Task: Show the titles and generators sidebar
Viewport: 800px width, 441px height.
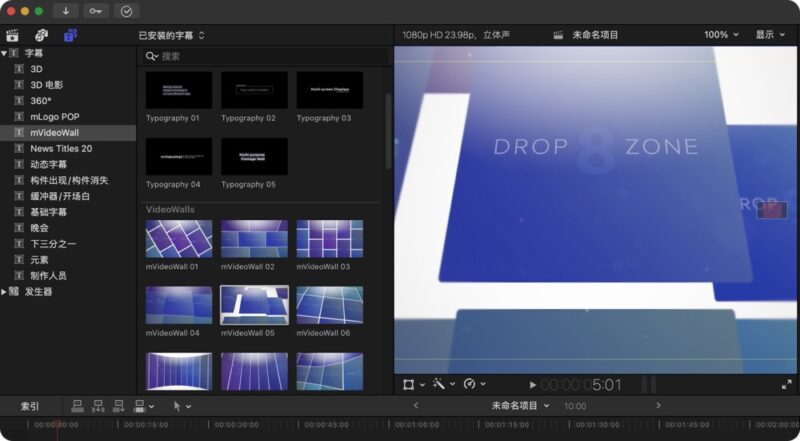Action: tap(70, 35)
